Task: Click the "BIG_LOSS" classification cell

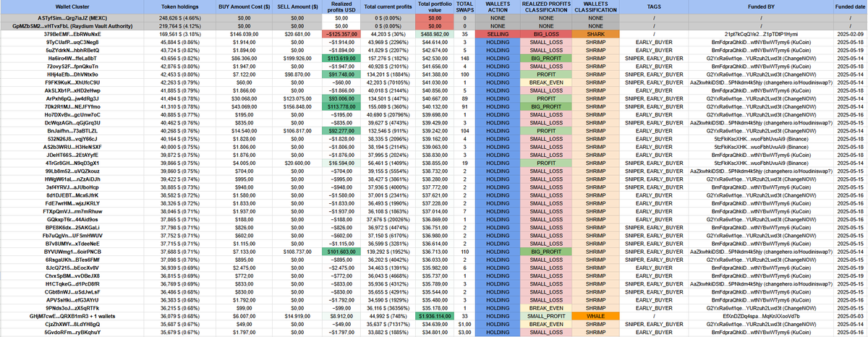Action: tap(548, 34)
